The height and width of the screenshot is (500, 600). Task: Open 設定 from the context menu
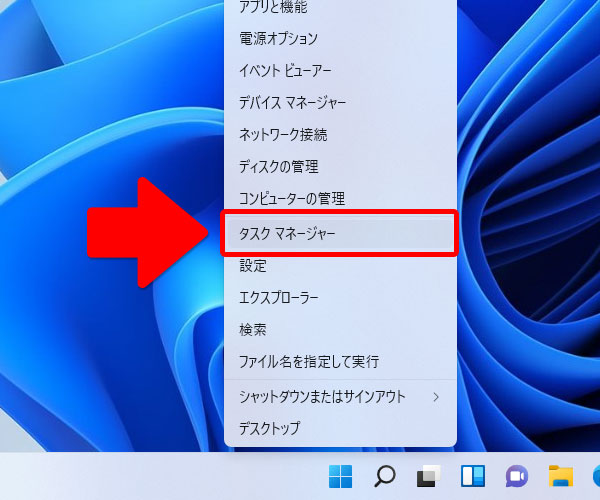click(340, 265)
